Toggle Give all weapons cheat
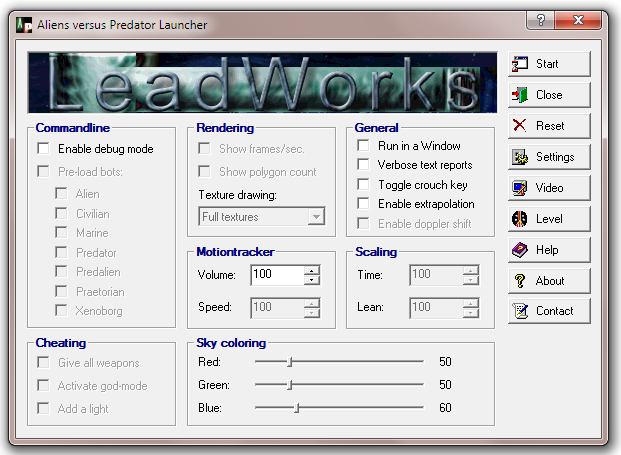The image size is (621, 455). pyautogui.click(x=43, y=362)
